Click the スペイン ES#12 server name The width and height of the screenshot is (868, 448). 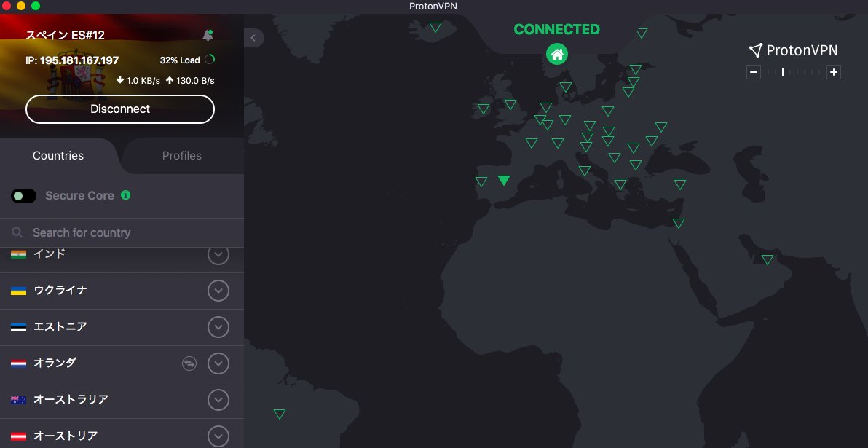point(66,36)
